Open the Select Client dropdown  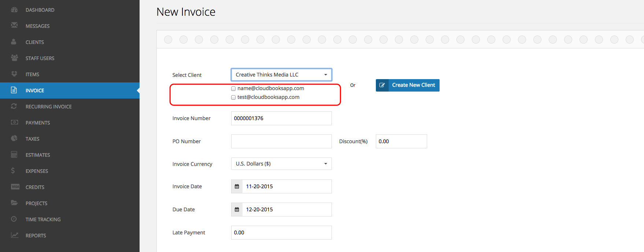(281, 75)
